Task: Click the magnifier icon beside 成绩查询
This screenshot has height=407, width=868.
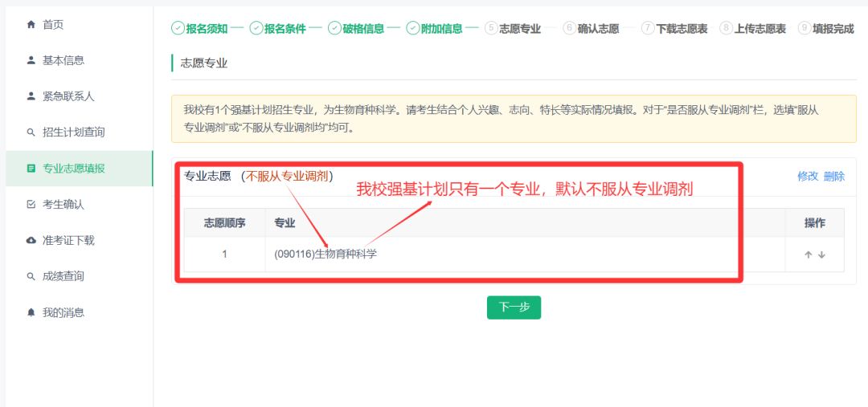Action: [31, 277]
